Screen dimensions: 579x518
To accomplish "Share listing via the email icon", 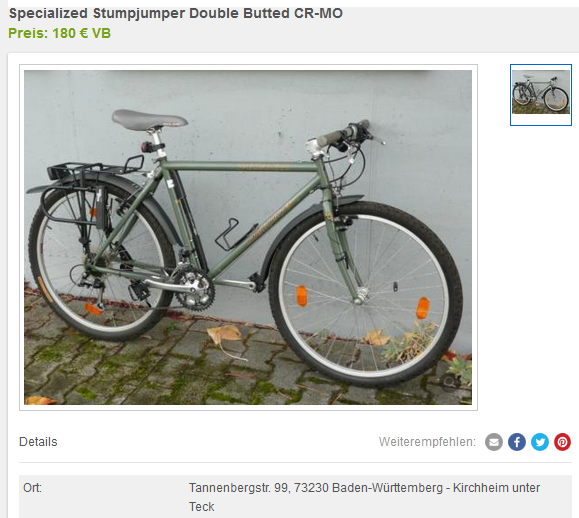I will pos(494,442).
